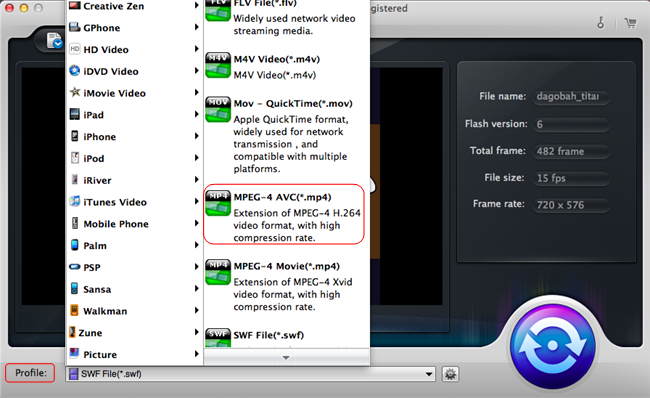Click the Total frame value field
This screenshot has width=650, height=398.
570,151
